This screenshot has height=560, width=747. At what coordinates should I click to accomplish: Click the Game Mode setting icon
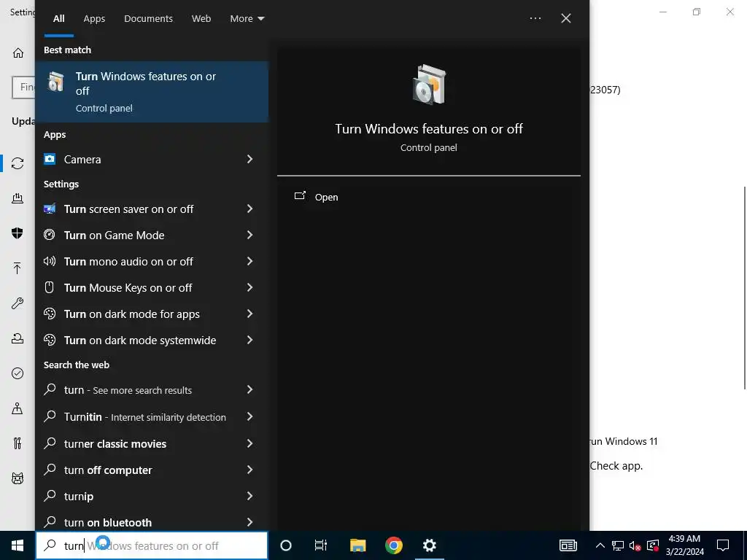(x=50, y=235)
